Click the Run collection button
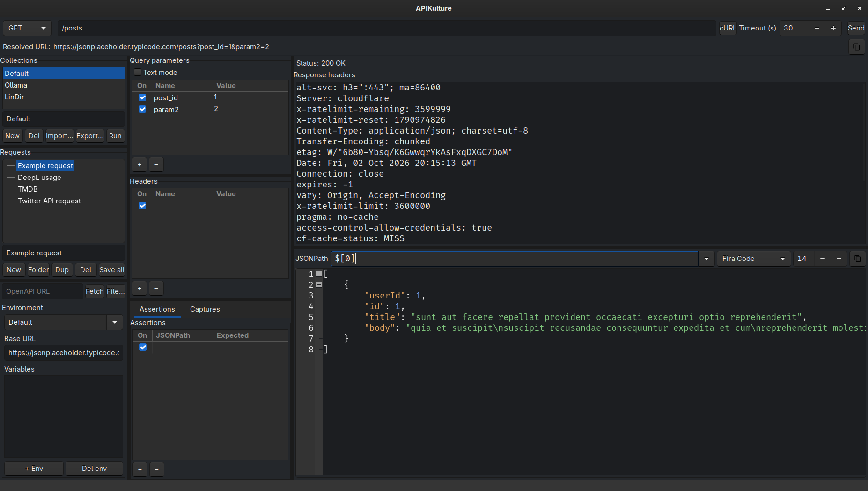The image size is (868, 491). point(115,136)
